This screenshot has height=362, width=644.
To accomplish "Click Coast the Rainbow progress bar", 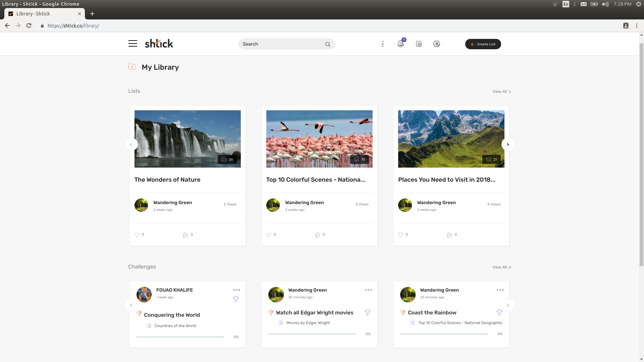I will [444, 334].
